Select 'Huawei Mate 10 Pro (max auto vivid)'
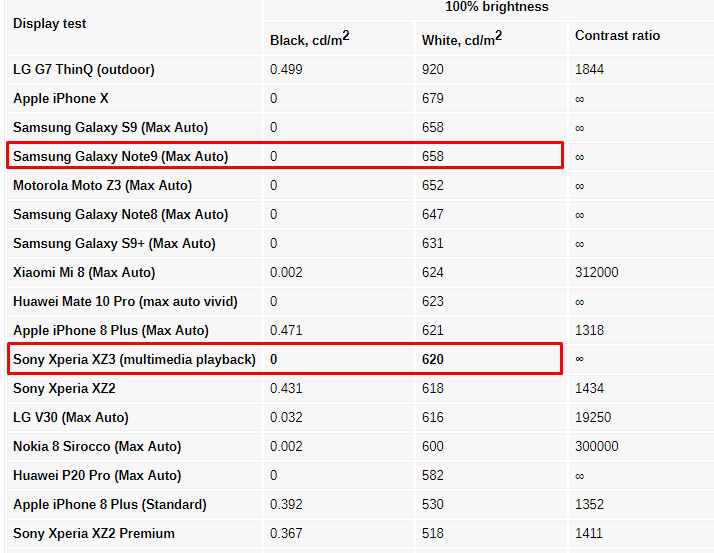Screen dimensions: 714x553 (125, 302)
